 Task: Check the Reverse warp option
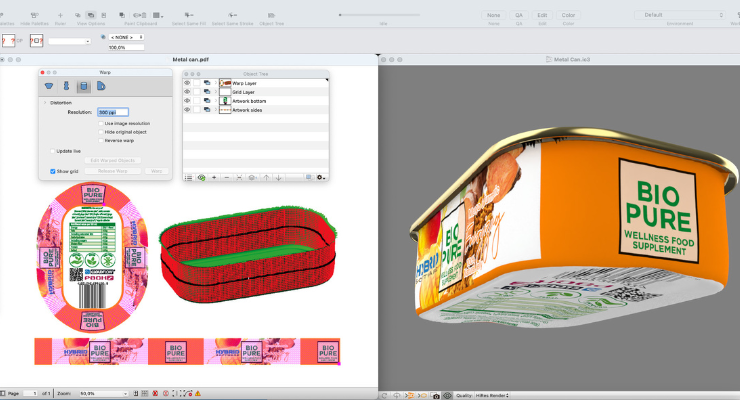pos(100,140)
